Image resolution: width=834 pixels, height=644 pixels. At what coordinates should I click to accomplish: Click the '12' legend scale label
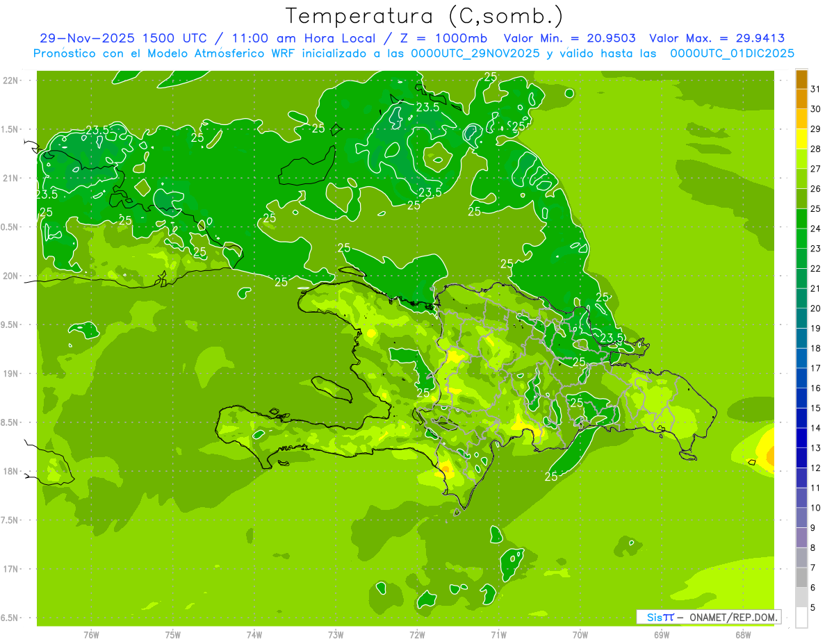(x=816, y=468)
